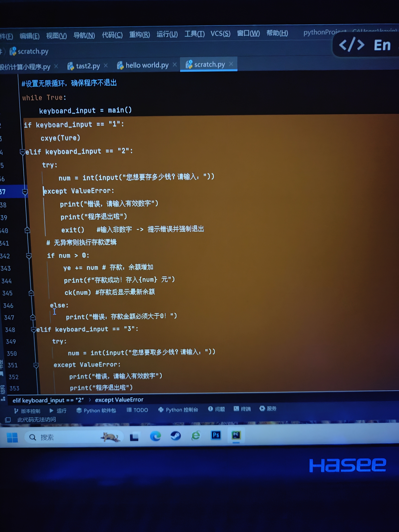
Task: Collapse the if num > 0 block
Action: pyautogui.click(x=29, y=256)
